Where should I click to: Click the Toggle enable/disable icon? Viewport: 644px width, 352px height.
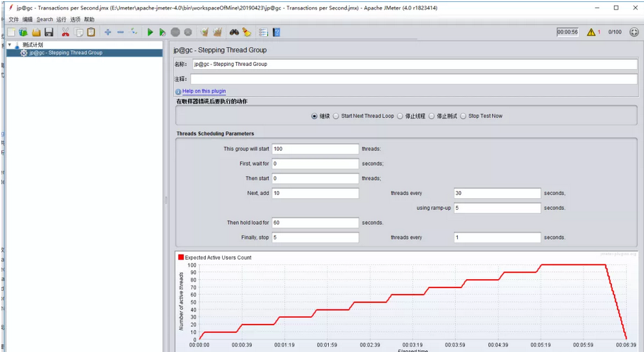133,32
